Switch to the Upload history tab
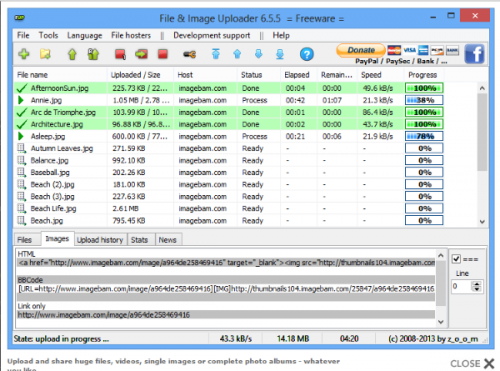This screenshot has height=371, width=500. click(100, 240)
